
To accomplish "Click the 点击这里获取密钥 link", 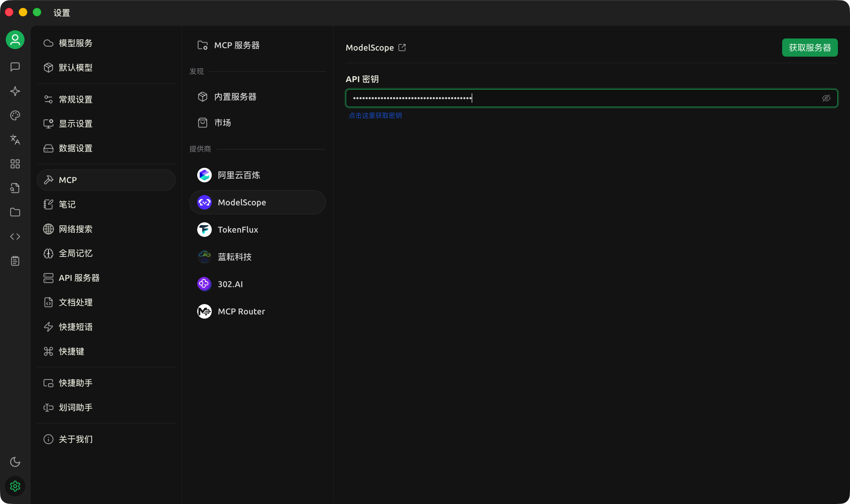I will (375, 116).
